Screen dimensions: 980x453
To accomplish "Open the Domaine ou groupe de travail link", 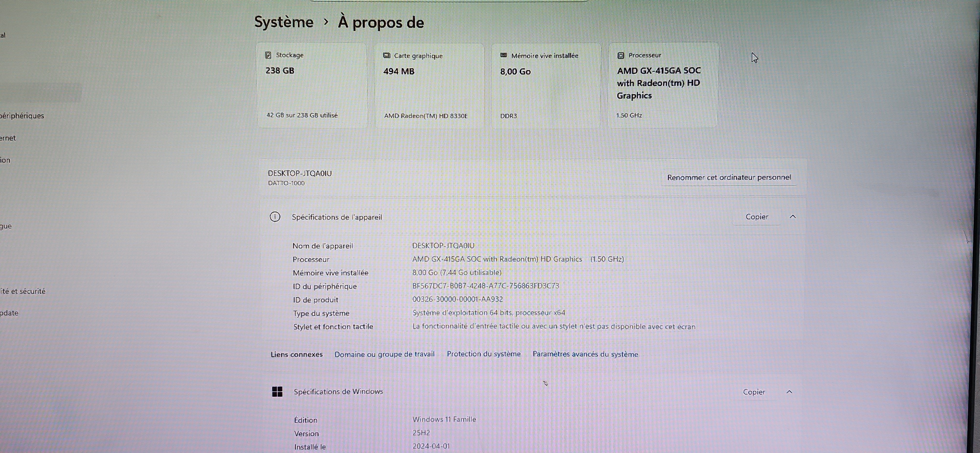I will [x=384, y=354].
